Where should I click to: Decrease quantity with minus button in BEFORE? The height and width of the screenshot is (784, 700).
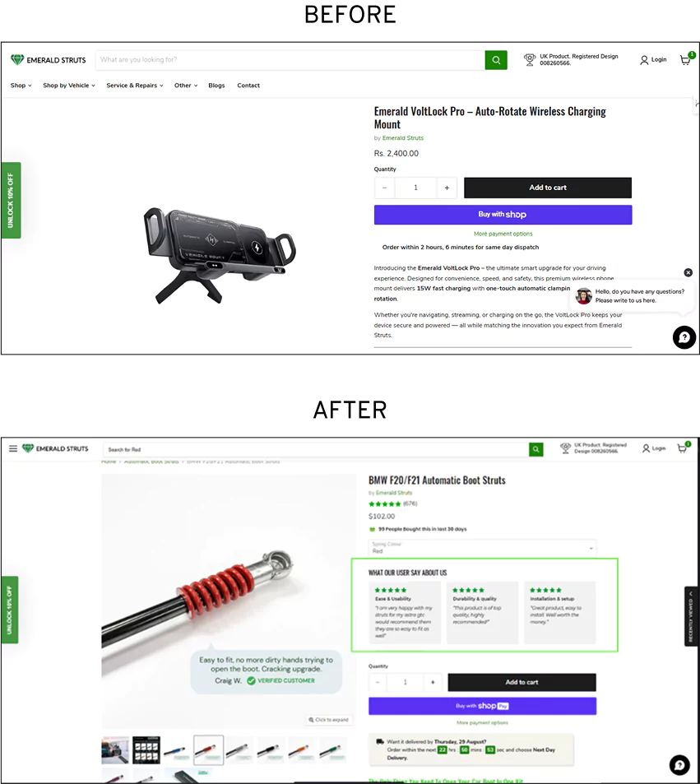(384, 188)
